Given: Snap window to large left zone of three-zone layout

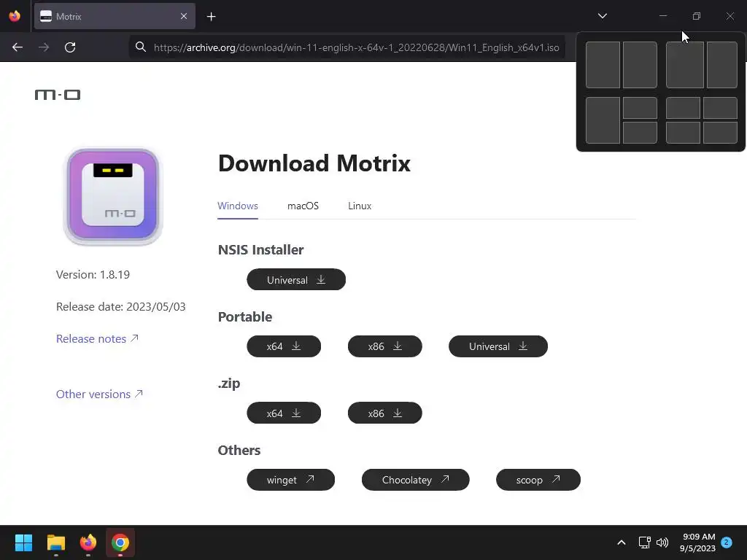Looking at the screenshot, I should (603, 120).
